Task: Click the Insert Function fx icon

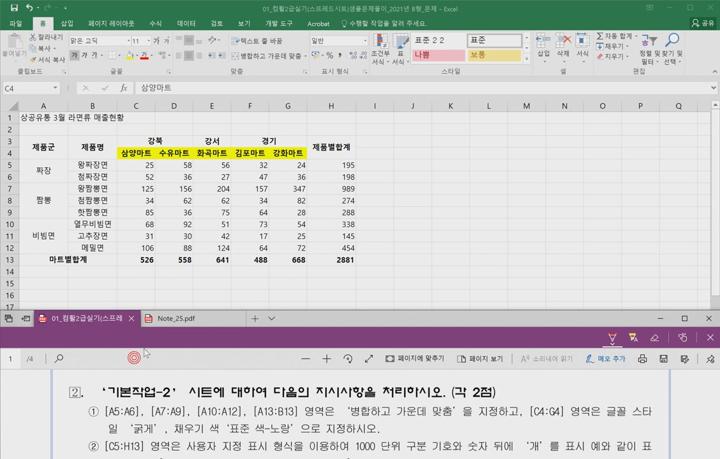Action: tap(124, 88)
